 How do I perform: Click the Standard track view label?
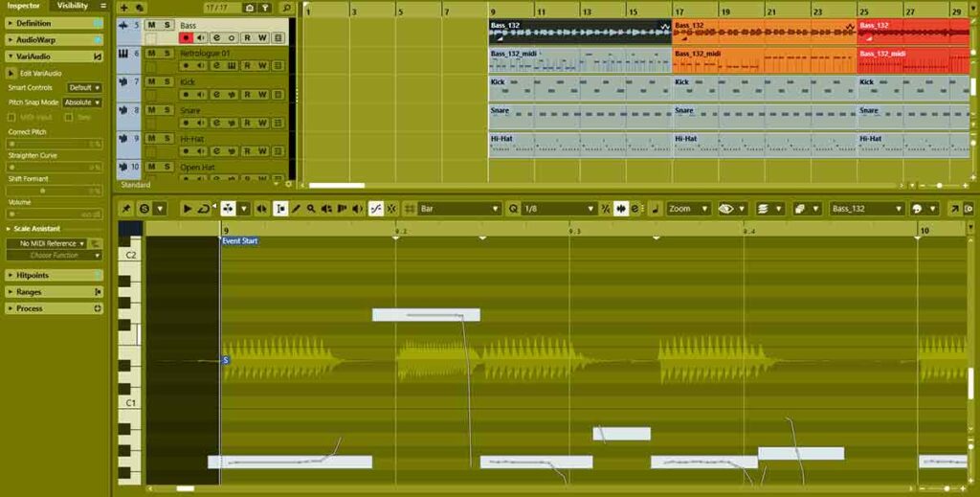[136, 185]
